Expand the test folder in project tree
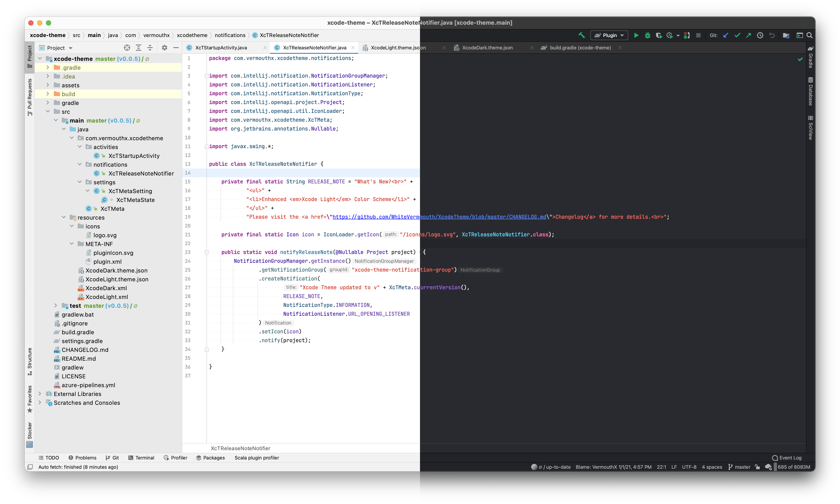Image resolution: width=840 pixels, height=504 pixels. click(x=56, y=305)
